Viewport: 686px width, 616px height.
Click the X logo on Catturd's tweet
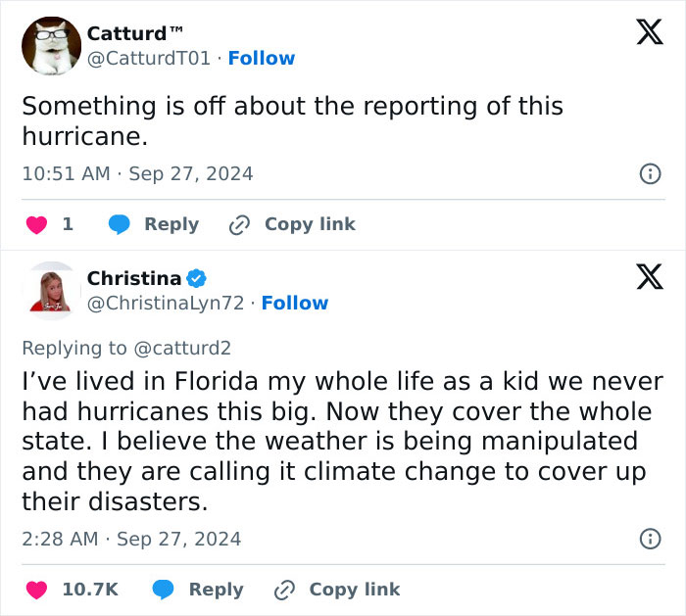point(649,33)
